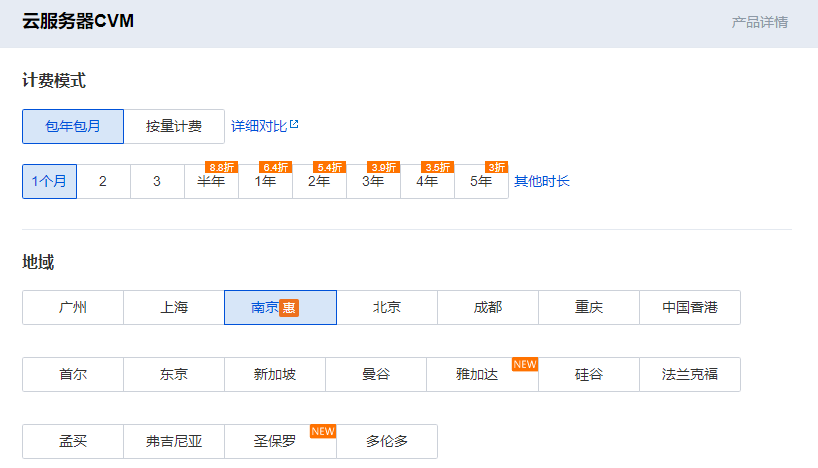
Task: Select the 曼谷 region
Action: pyautogui.click(x=376, y=374)
